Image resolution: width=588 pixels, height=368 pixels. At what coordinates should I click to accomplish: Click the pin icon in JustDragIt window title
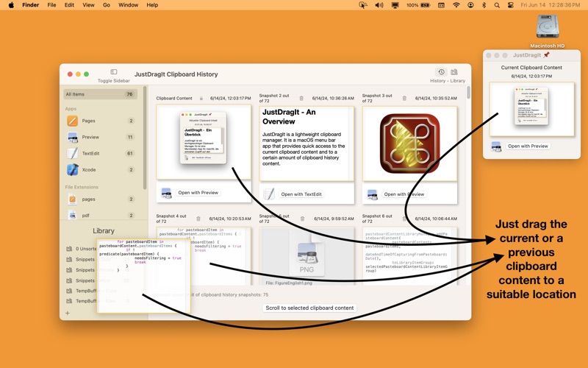coord(547,54)
